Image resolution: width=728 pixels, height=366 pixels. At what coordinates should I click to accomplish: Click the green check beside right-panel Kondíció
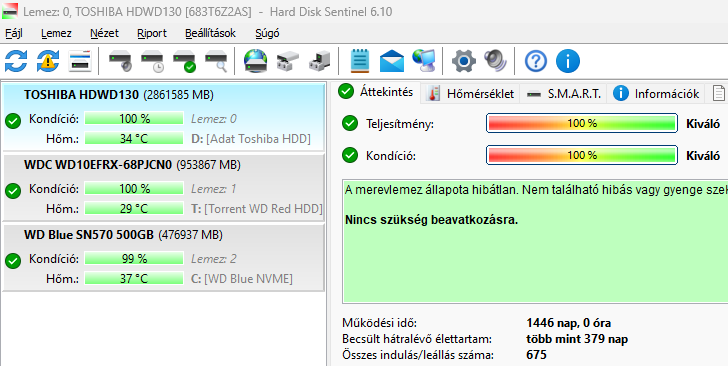[350, 155]
